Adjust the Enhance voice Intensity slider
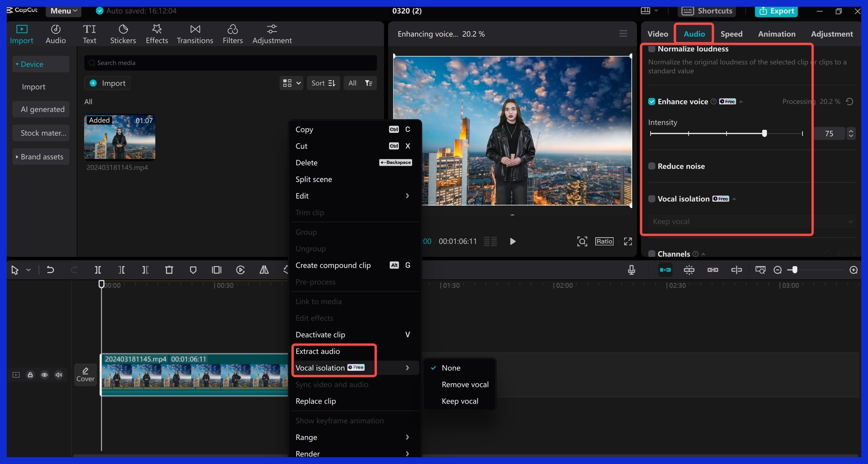 (764, 134)
